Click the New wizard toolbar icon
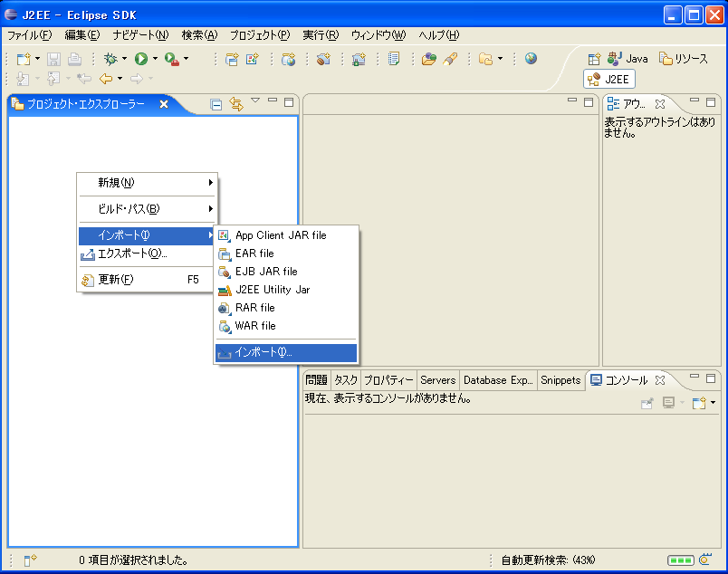The height and width of the screenshot is (574, 728). [24, 59]
